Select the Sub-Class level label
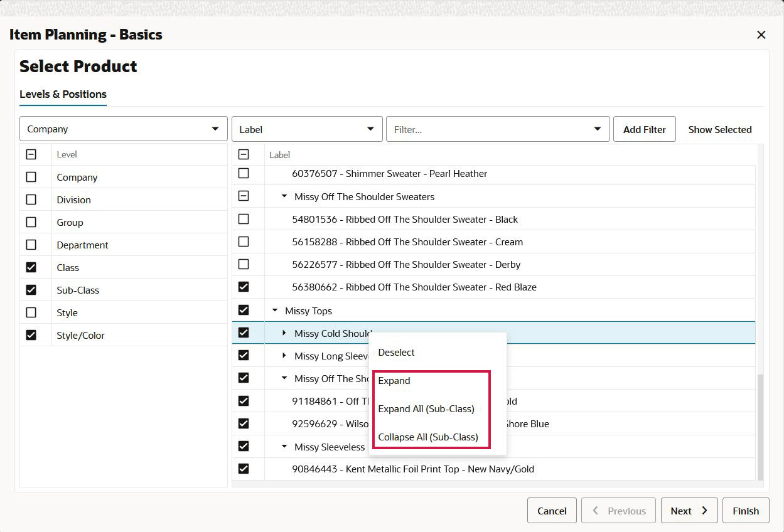 coord(78,290)
